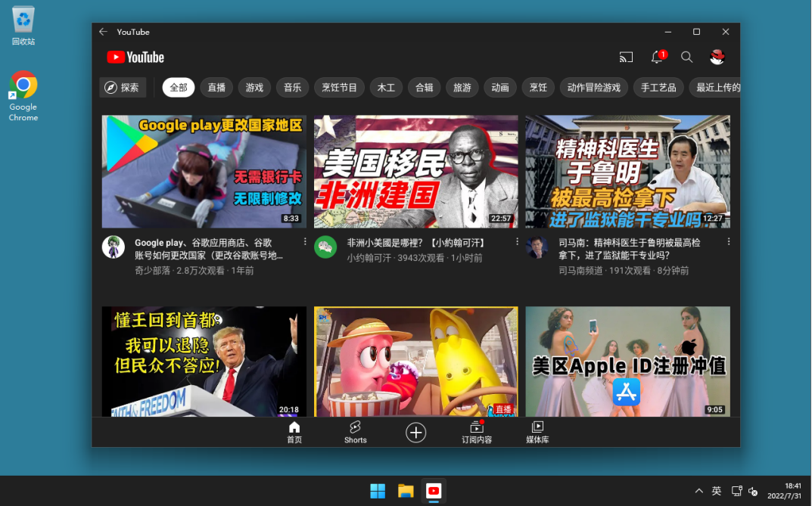Go to the 首页 home tab
This screenshot has width=812, height=506.
coord(294,432)
